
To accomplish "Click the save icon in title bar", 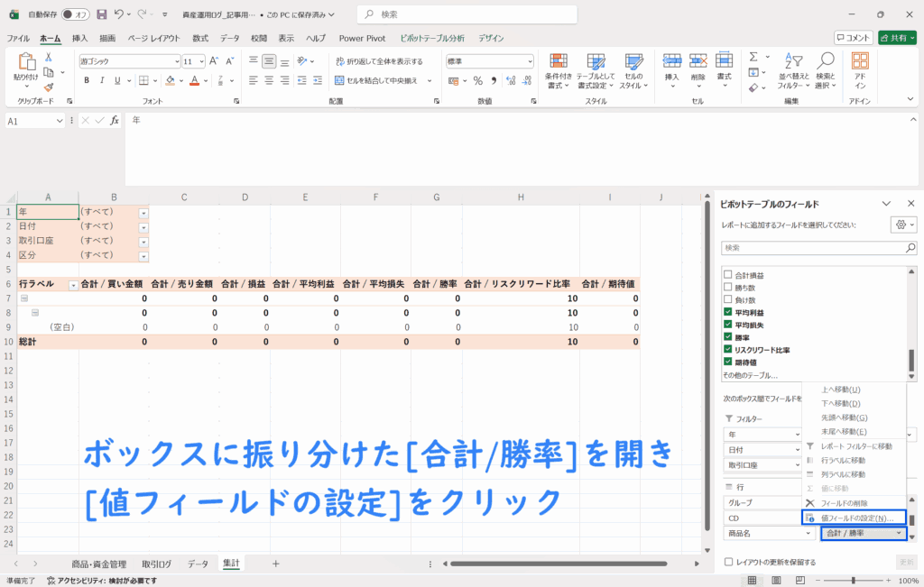I will coord(101,14).
